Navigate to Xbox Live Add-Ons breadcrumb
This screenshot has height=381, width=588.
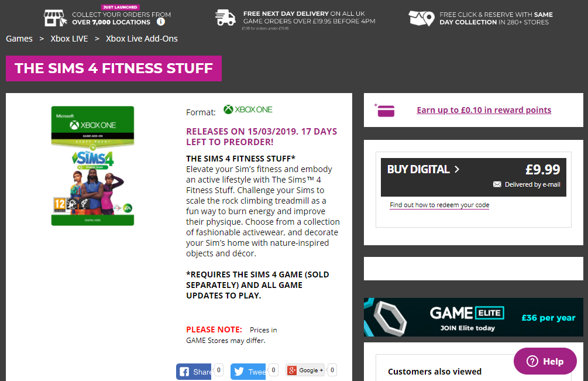click(x=142, y=39)
